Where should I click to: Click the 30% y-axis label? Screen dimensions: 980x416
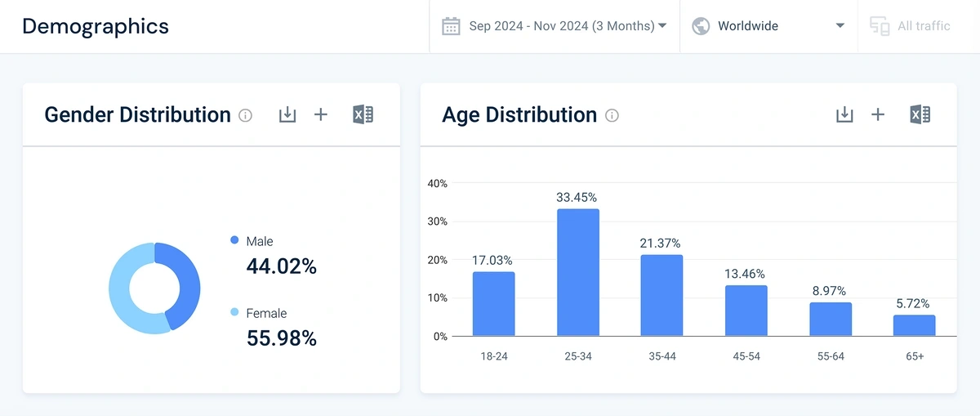(437, 221)
